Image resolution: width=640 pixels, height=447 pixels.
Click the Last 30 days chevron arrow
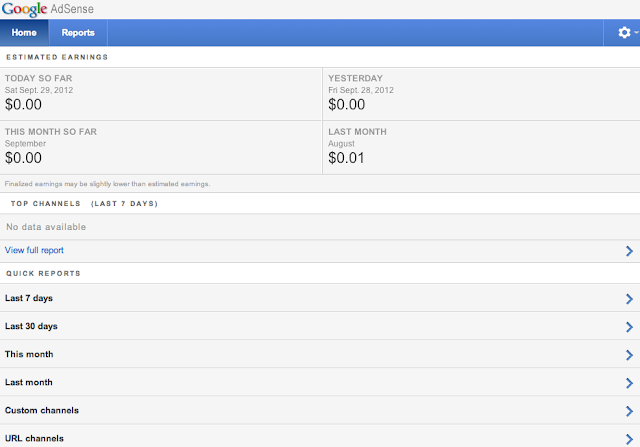(x=629, y=326)
